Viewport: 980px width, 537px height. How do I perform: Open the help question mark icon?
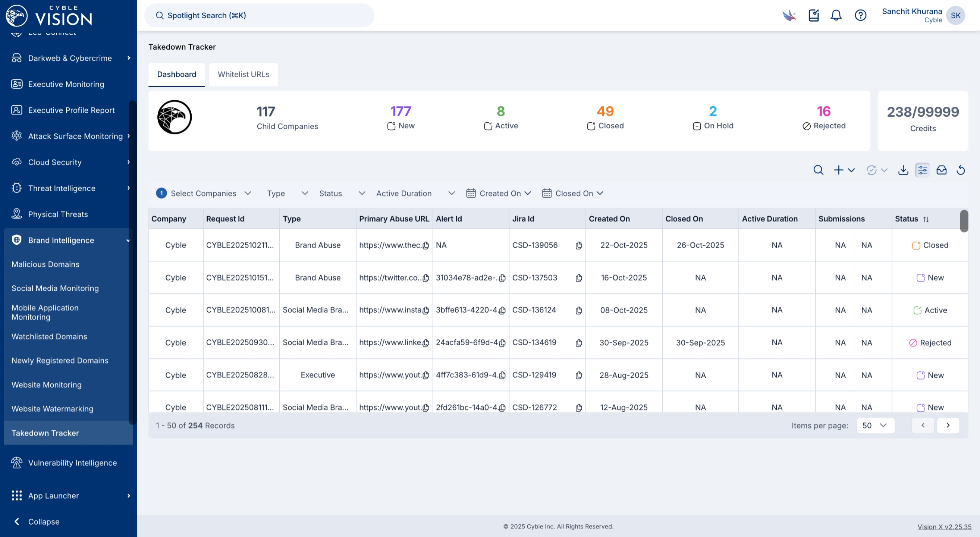tap(861, 15)
